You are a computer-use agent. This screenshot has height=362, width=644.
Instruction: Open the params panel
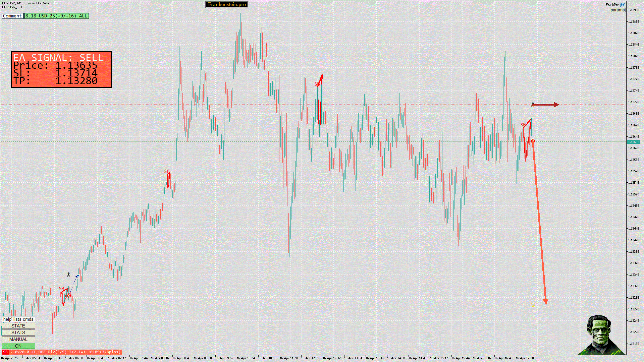pos(617,10)
